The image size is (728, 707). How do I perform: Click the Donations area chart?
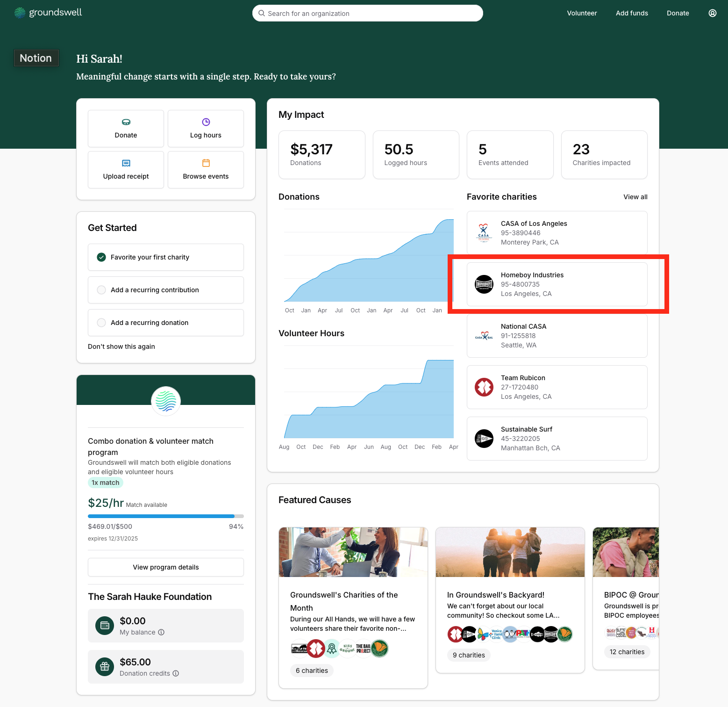pos(369,260)
